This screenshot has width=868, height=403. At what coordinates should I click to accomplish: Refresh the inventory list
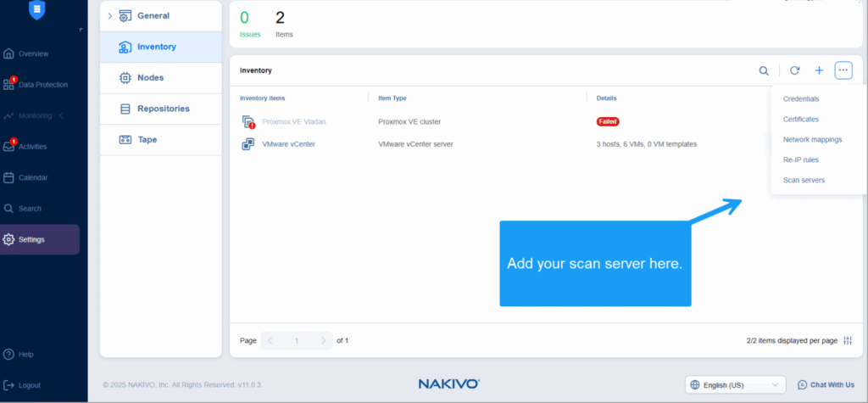[x=794, y=70]
